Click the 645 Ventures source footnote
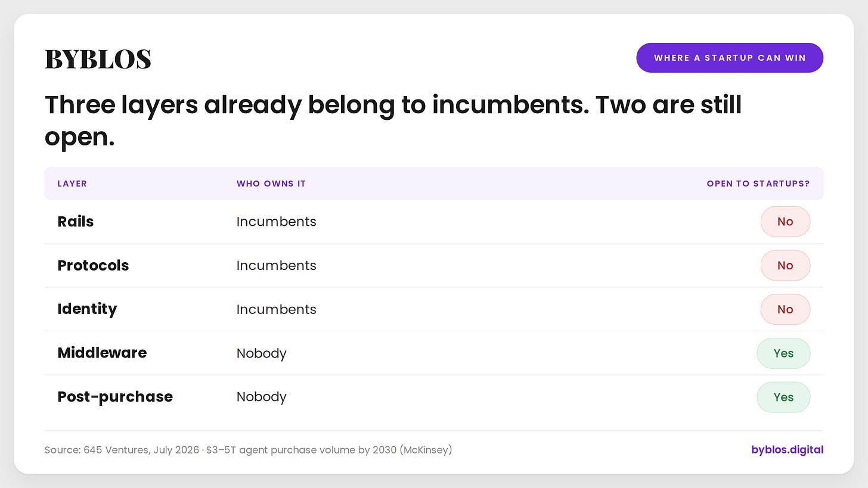Viewport: 868px width, 488px height. pyautogui.click(x=249, y=450)
